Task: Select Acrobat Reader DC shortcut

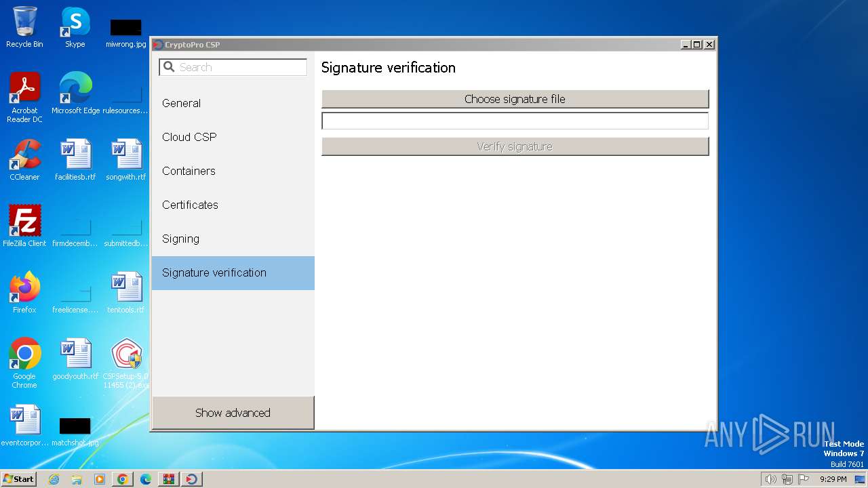Action: (x=24, y=98)
